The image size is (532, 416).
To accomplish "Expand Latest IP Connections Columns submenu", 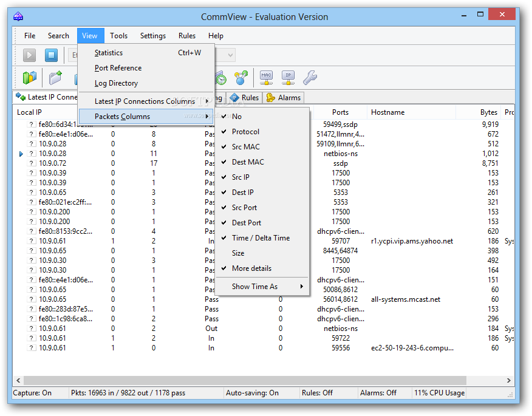I will [146, 101].
